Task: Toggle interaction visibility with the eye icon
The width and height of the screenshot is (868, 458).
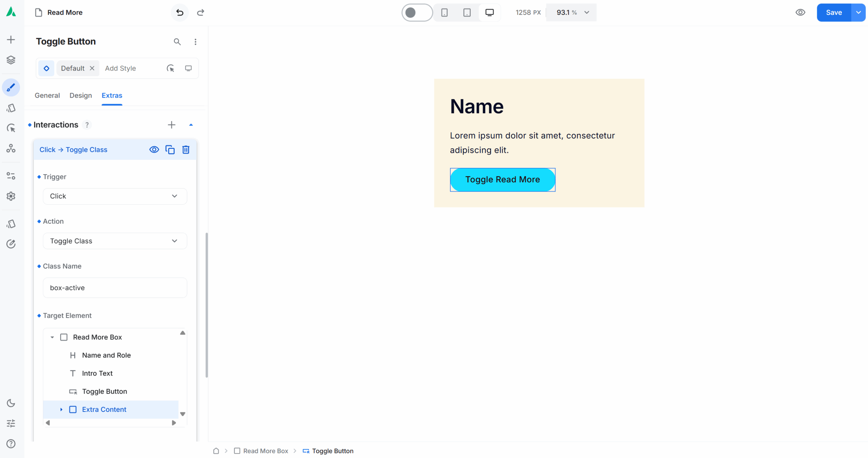Action: 154,150
